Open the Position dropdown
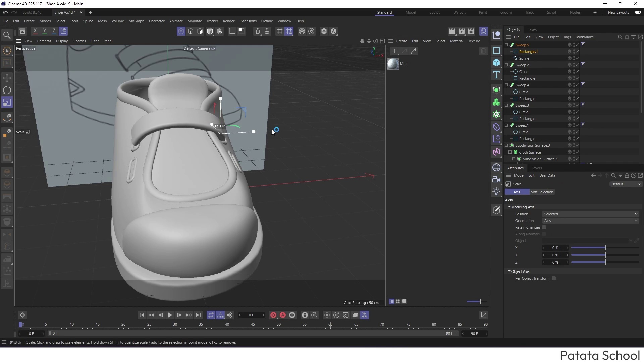644x362 pixels. point(590,214)
